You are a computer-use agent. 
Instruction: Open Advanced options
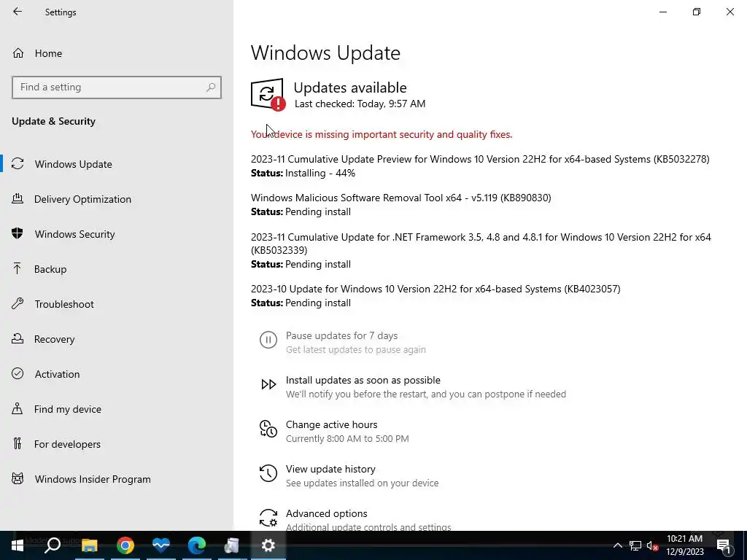click(326, 514)
